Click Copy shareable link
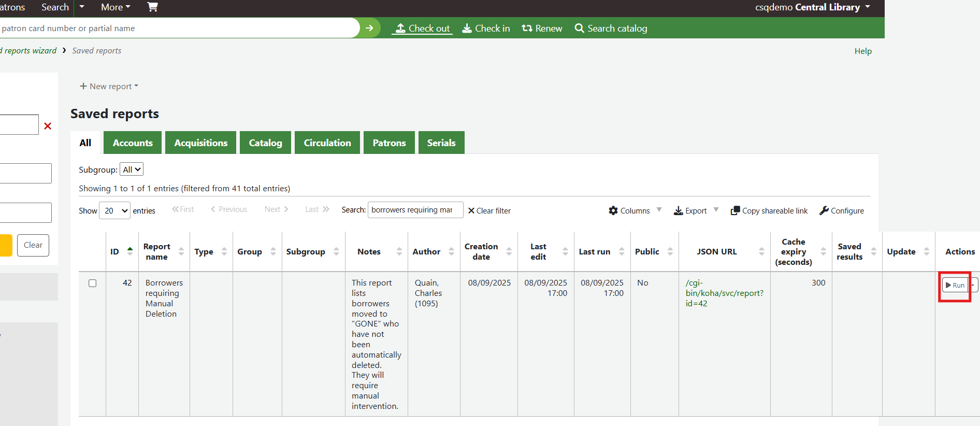 pos(769,210)
